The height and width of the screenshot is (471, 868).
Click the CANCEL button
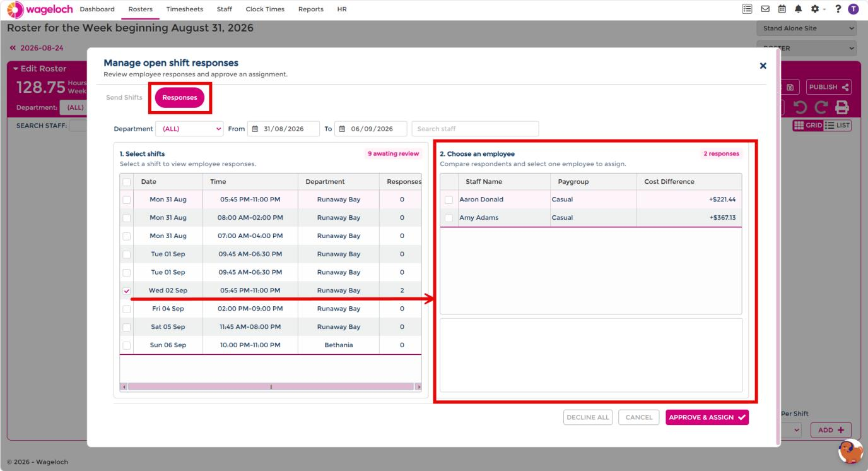point(639,417)
